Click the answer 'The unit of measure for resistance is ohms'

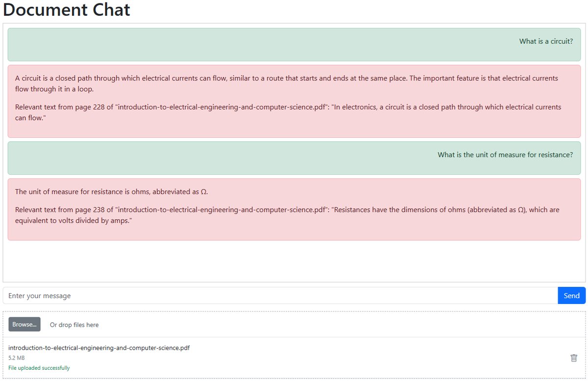tap(111, 192)
